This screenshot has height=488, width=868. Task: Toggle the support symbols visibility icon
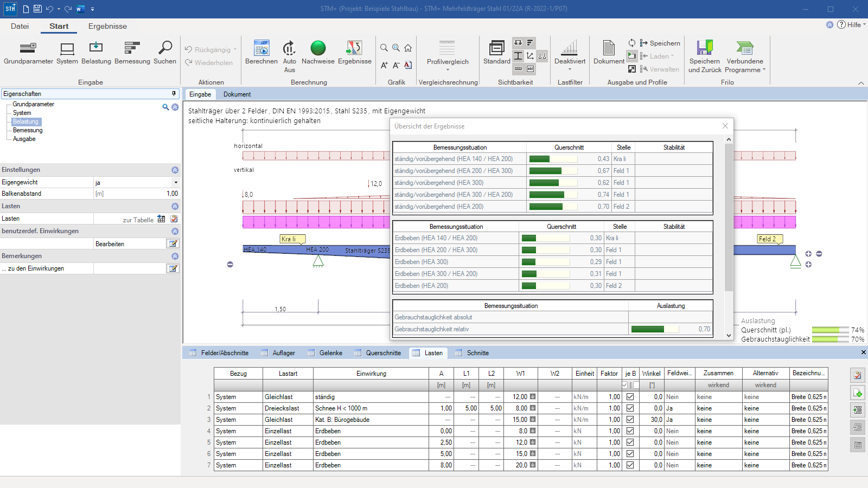pyautogui.click(x=542, y=56)
